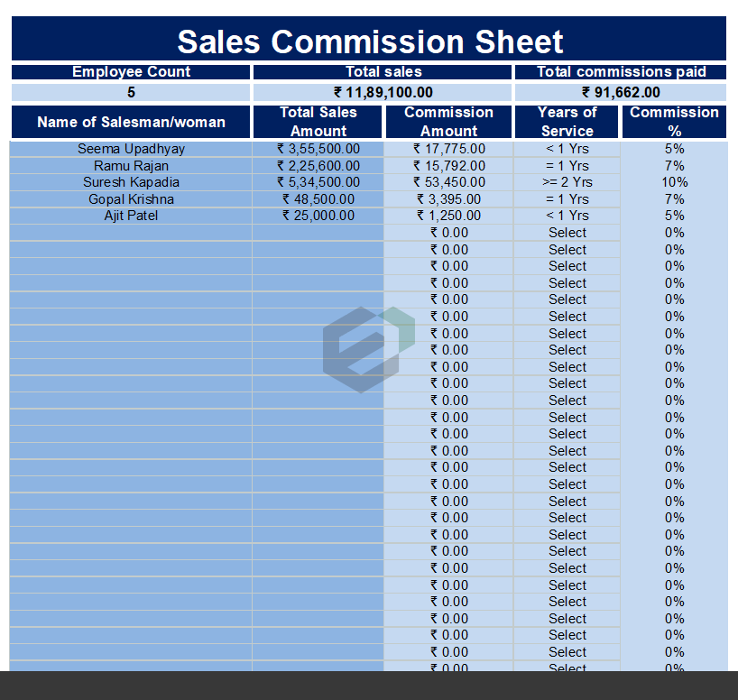Click the Total Sales Amount column header
This screenshot has width=738, height=700.
(318, 122)
